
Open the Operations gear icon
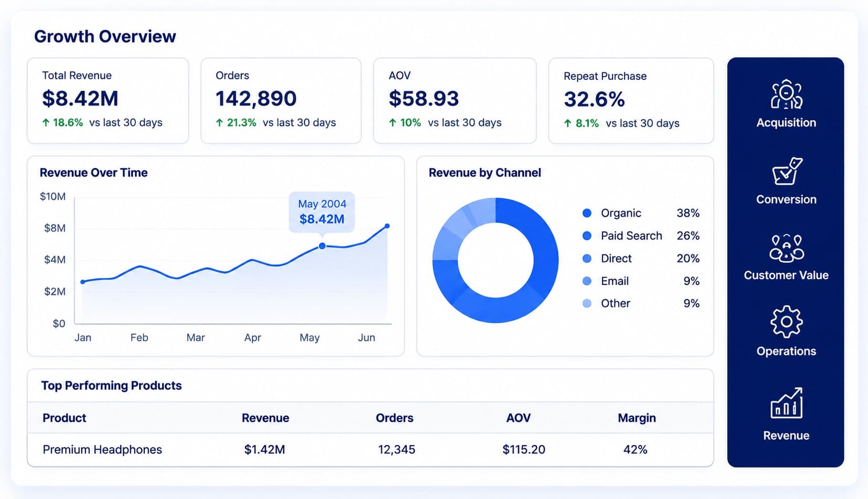tap(786, 321)
